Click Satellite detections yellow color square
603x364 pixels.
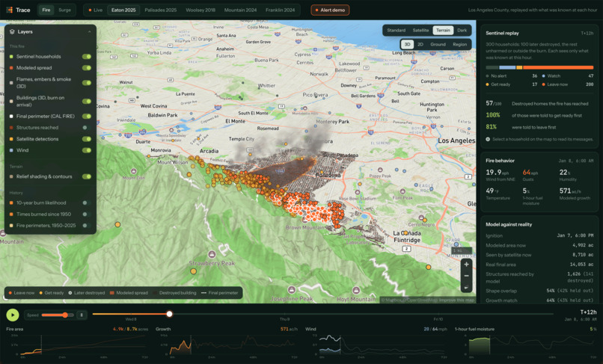pos(11,139)
